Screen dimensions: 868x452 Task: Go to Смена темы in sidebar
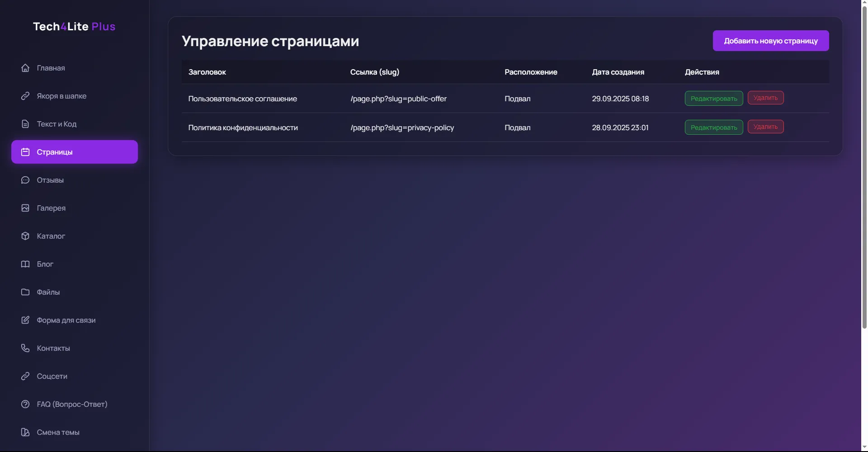(58, 432)
